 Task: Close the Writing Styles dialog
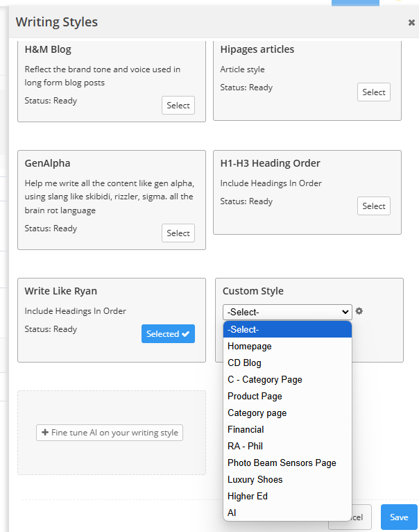point(411,23)
